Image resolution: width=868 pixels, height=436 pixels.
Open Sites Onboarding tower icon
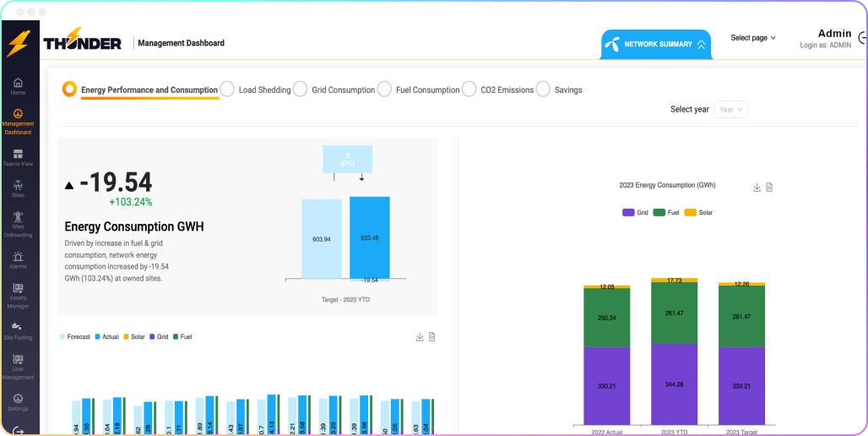[18, 218]
